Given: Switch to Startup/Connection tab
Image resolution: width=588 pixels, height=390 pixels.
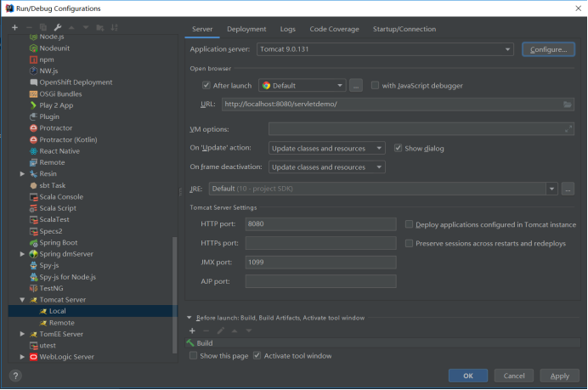Looking at the screenshot, I should pos(404,29).
